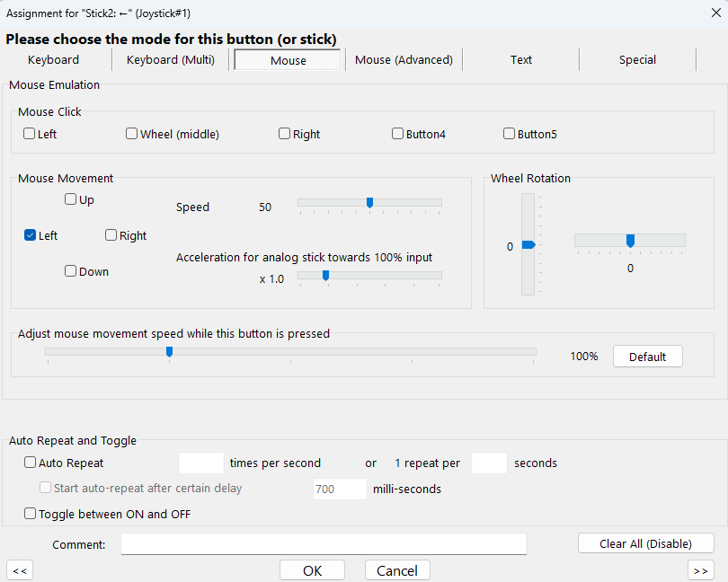Select the Special tab
This screenshot has height=582, width=728.
(x=637, y=60)
